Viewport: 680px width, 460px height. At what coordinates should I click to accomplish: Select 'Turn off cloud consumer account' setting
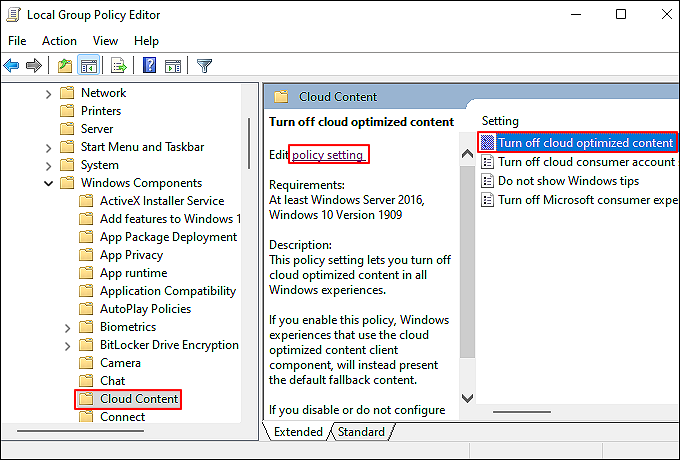pos(586,162)
